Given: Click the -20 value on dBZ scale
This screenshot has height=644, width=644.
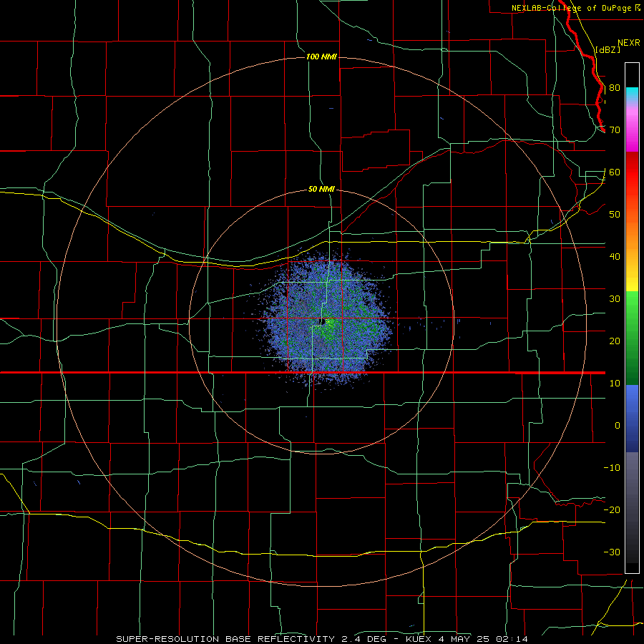Looking at the screenshot, I should pos(612,510).
